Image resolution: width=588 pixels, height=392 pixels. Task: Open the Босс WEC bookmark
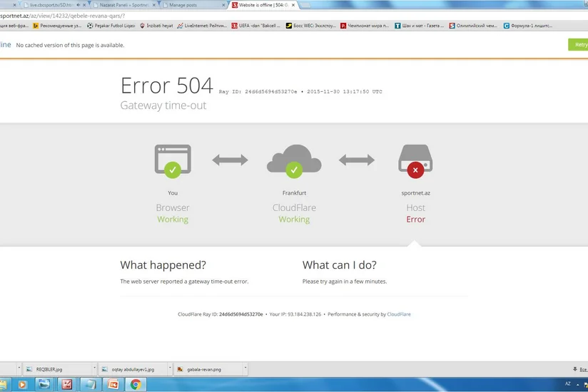click(x=311, y=26)
